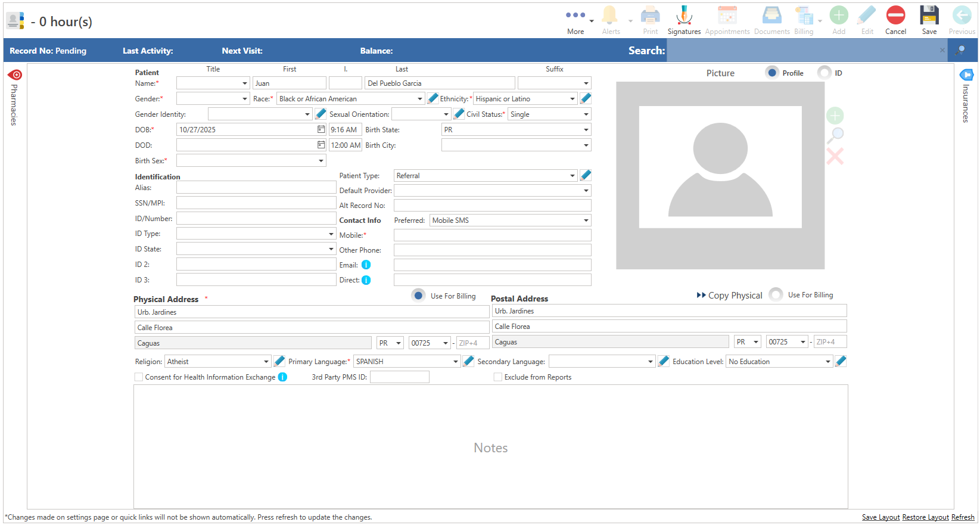Expand the Civil Status dropdown
Image resolution: width=980 pixels, height=525 pixels.
(x=549, y=114)
